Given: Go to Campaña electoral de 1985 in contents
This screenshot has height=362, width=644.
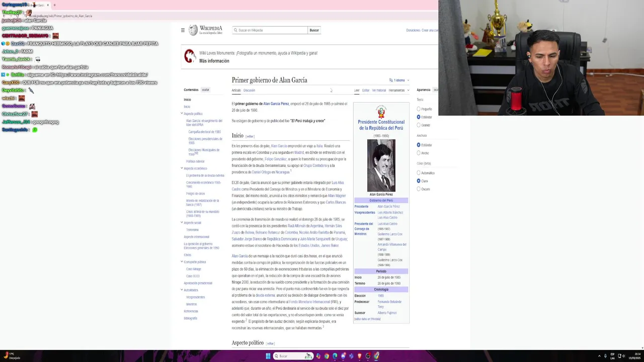Looking at the screenshot, I should coord(204,132).
